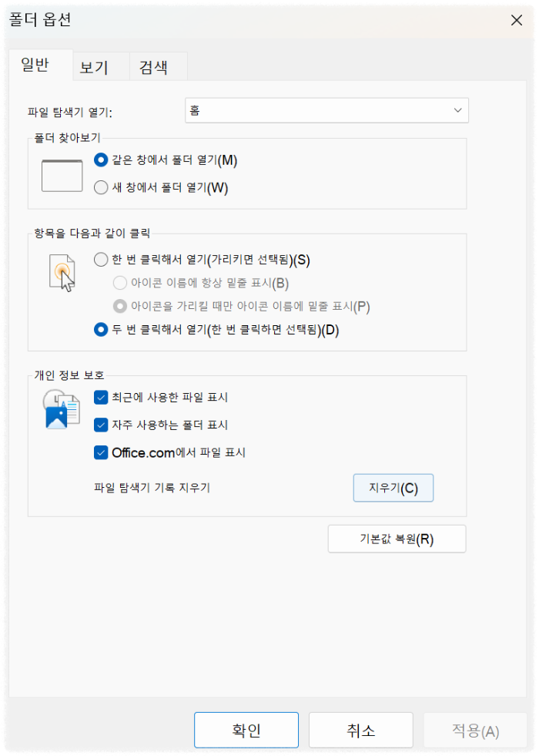This screenshot has height=756, width=539.
Task: Switch to the 검색 tab
Action: 157,66
